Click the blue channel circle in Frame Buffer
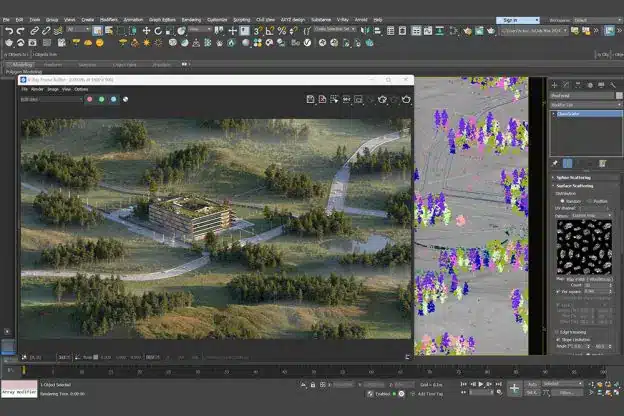The width and height of the screenshot is (624, 416). (x=113, y=99)
